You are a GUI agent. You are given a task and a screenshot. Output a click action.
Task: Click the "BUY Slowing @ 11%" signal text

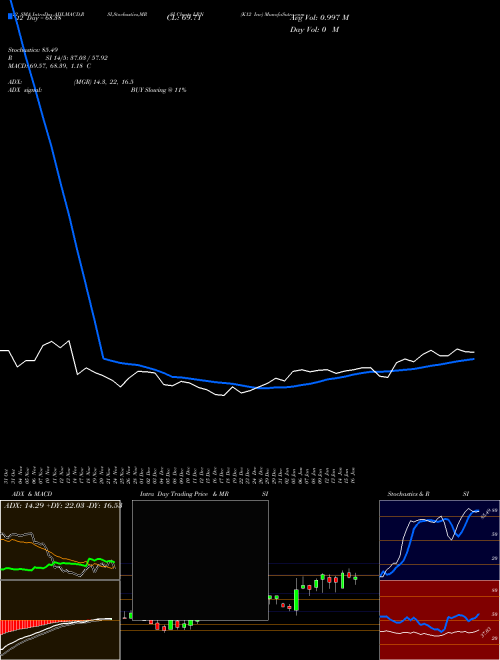158,90
